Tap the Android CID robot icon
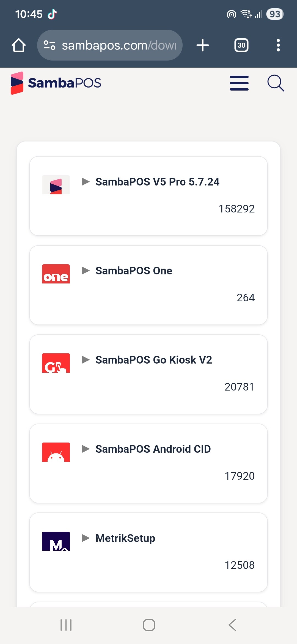 click(x=56, y=452)
